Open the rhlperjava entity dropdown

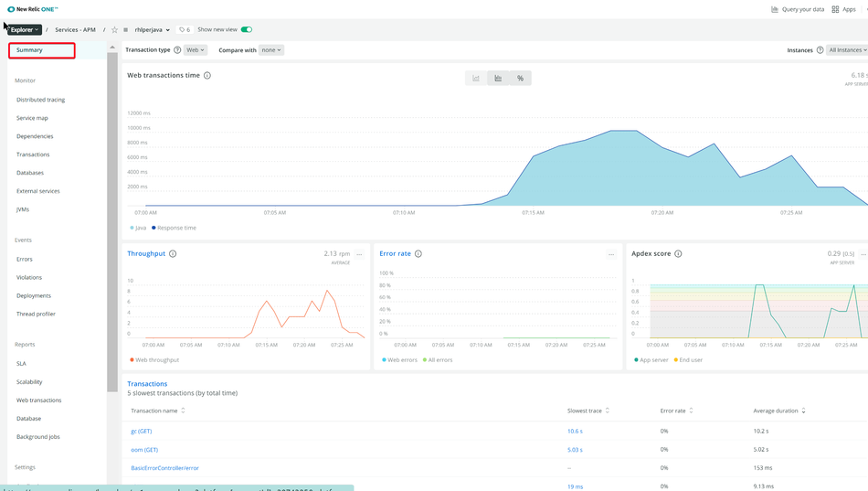[153, 30]
